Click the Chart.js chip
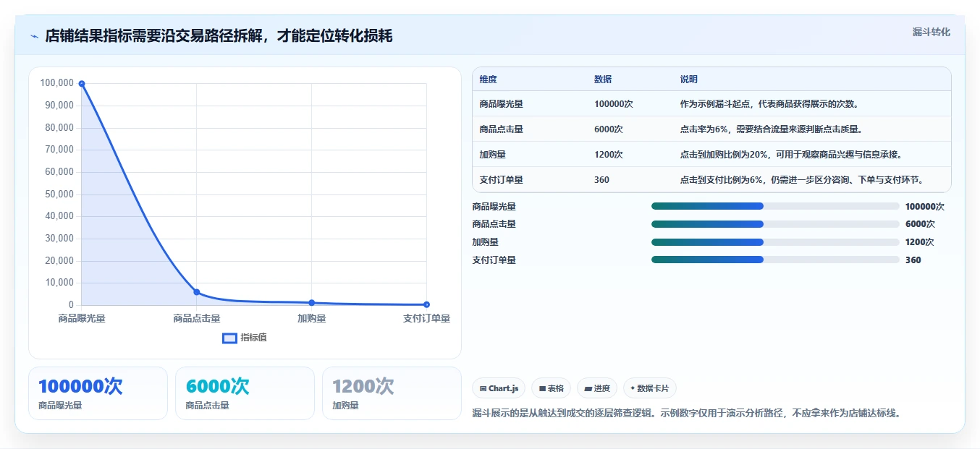Viewport: 980px width, 449px height. pyautogui.click(x=499, y=388)
